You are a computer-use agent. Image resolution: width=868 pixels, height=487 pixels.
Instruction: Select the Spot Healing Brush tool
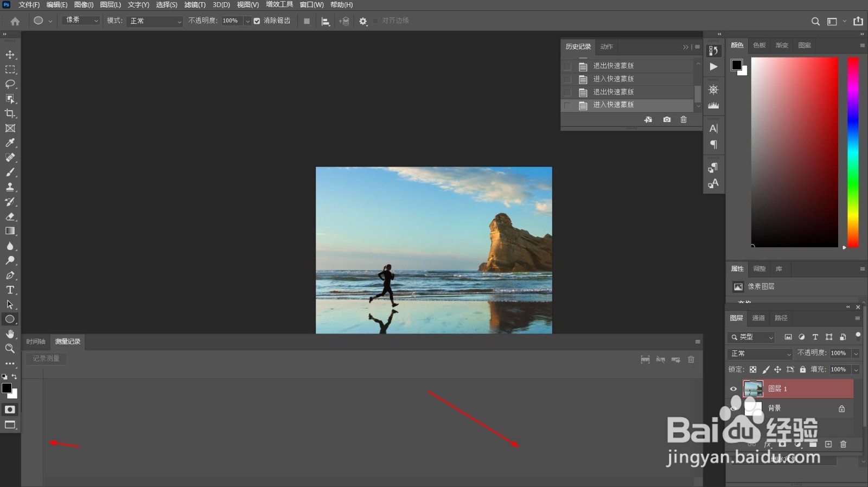click(10, 157)
